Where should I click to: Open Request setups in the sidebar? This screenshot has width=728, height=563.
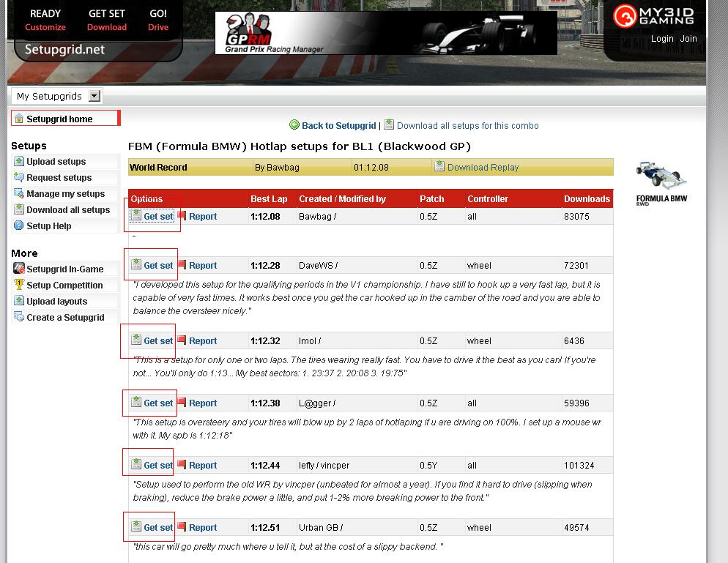[x=59, y=178]
